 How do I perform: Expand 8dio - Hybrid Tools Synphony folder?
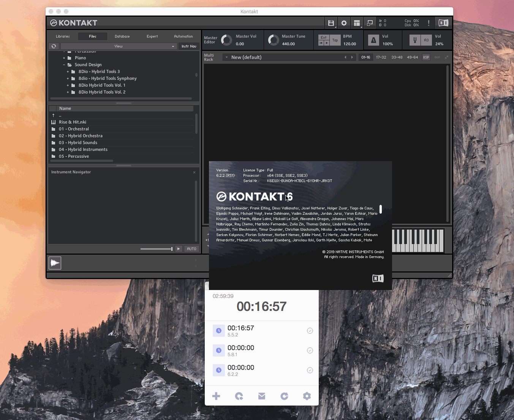coord(68,79)
